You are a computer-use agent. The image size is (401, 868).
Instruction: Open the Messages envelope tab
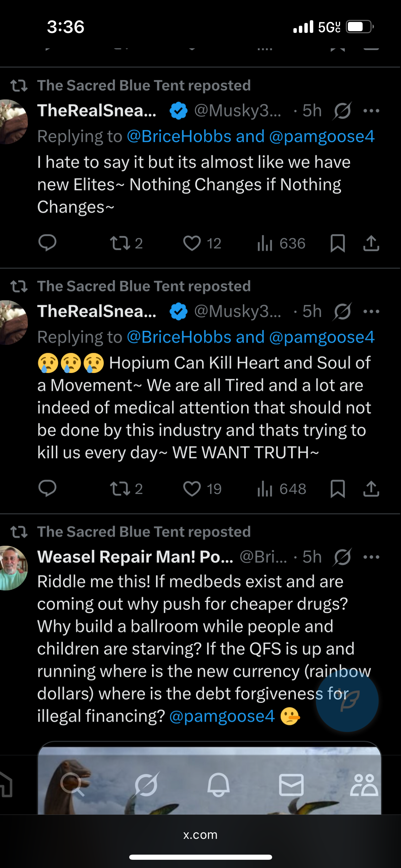pos(291,784)
